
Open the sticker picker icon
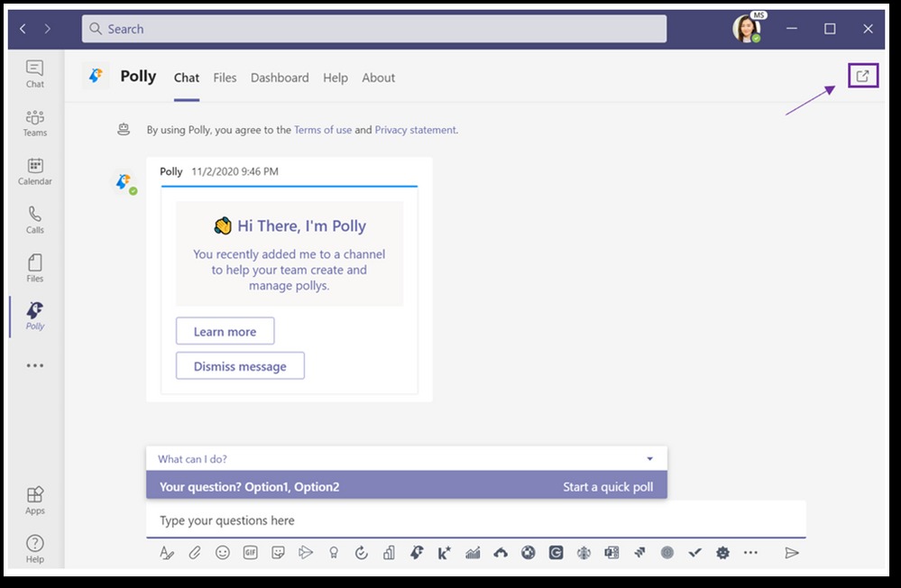(x=279, y=553)
